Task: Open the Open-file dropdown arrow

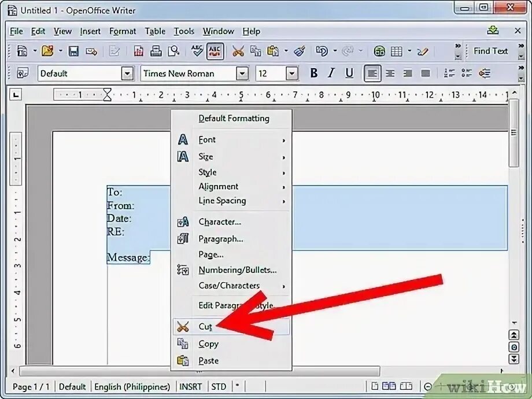Action: [x=60, y=51]
